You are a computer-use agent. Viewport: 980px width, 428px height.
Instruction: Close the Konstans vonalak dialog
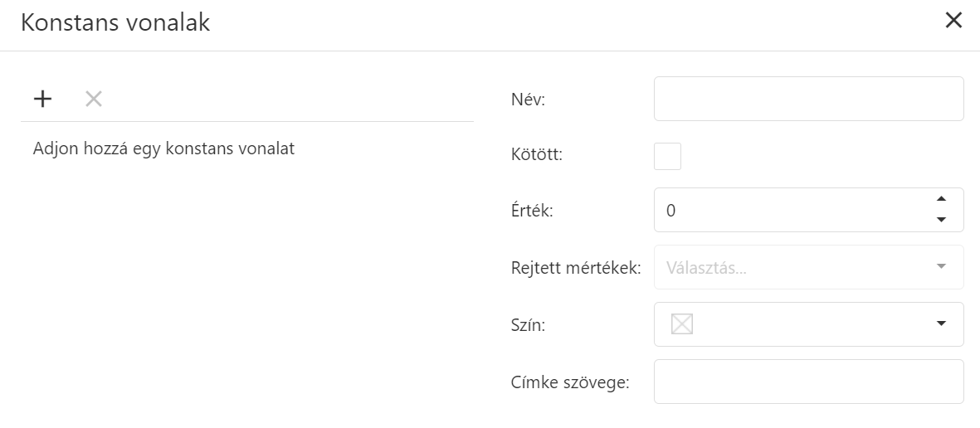click(954, 22)
